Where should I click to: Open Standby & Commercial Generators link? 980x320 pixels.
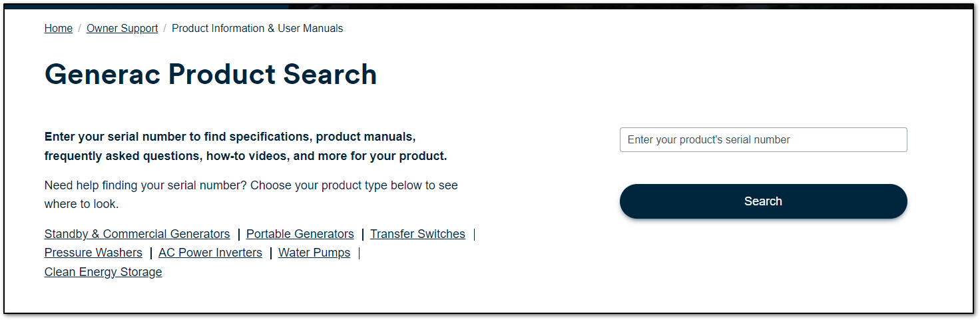coord(137,234)
